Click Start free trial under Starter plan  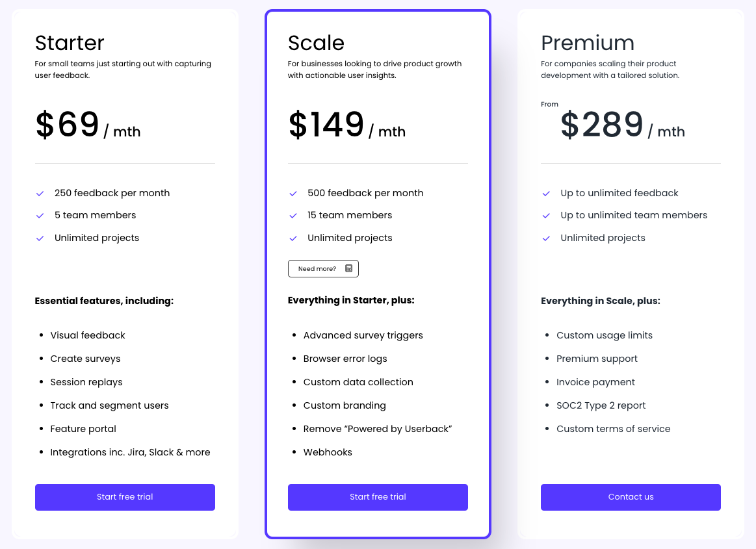(x=125, y=496)
